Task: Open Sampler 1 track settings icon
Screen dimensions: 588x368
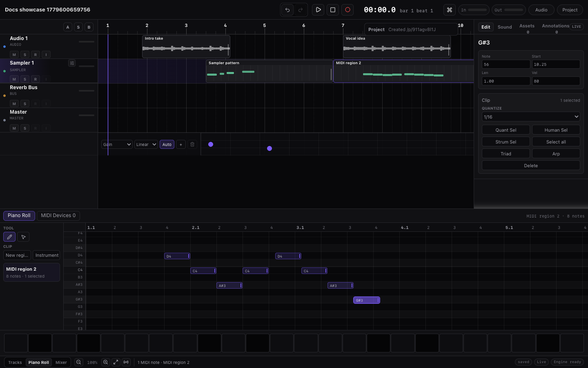Action: (72, 63)
